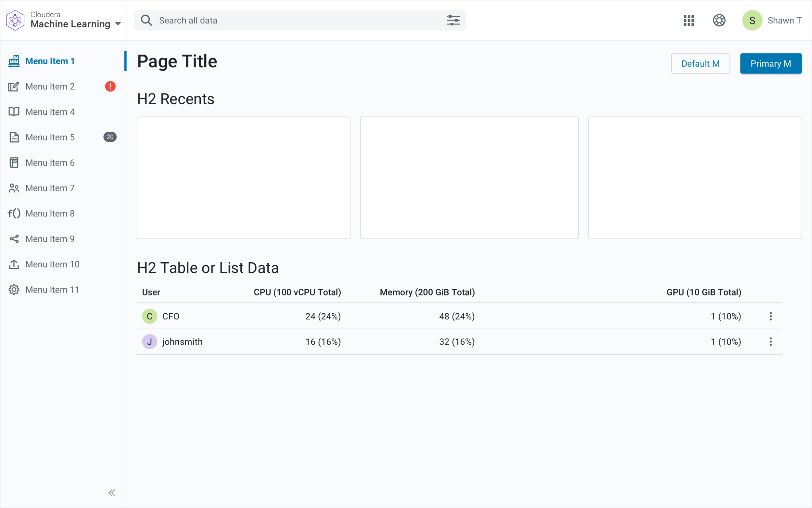Click the green S user avatar

click(x=752, y=20)
